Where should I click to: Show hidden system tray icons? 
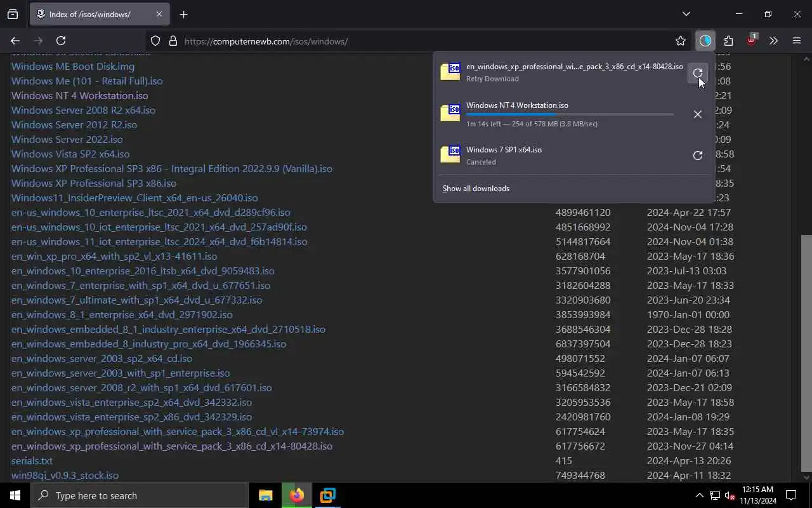[x=699, y=495]
